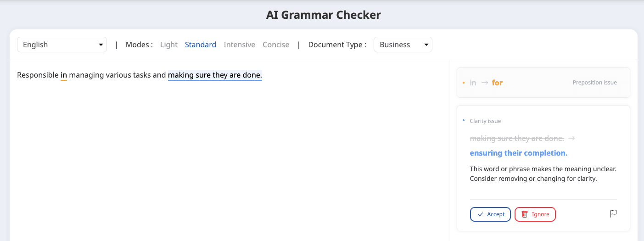The image size is (644, 241).
Task: Select the Standard mode
Action: point(200,45)
